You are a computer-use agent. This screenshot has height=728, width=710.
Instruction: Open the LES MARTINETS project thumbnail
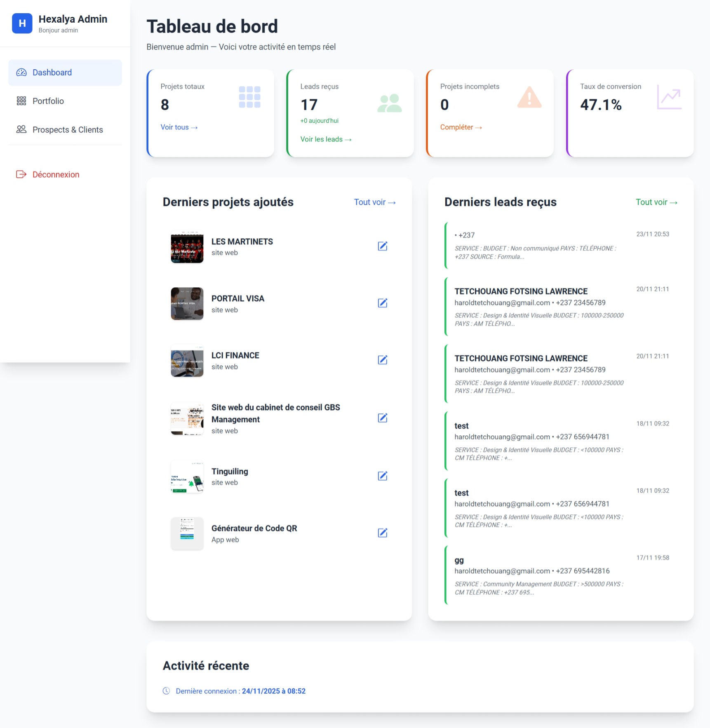coord(187,247)
